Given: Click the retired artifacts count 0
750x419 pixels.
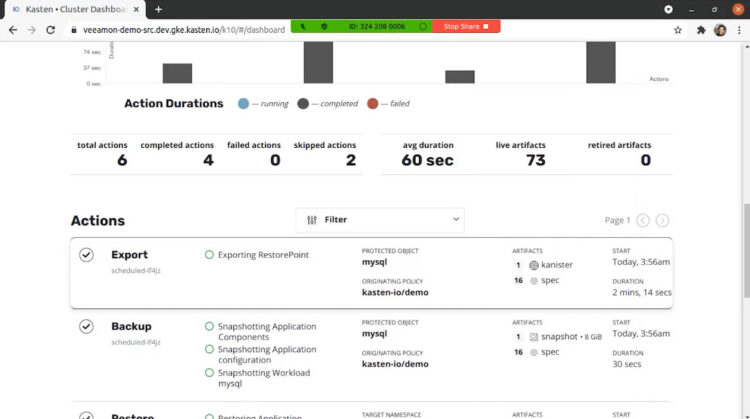Looking at the screenshot, I should [645, 160].
